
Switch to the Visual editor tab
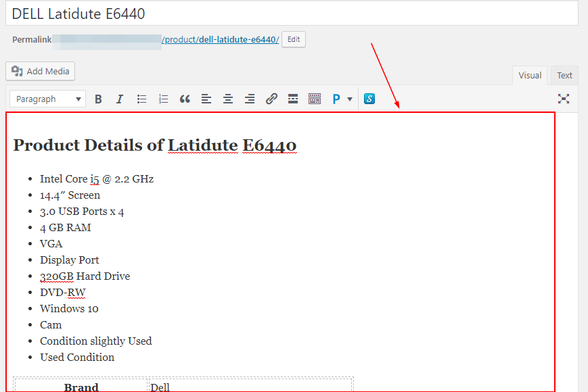point(530,75)
